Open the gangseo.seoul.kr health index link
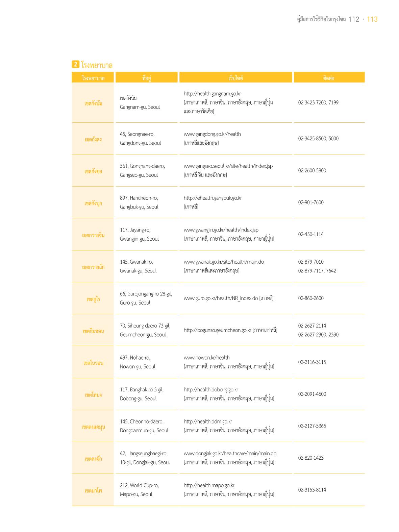Image resolution: width=399 pixels, height=532 pixels. [x=228, y=166]
